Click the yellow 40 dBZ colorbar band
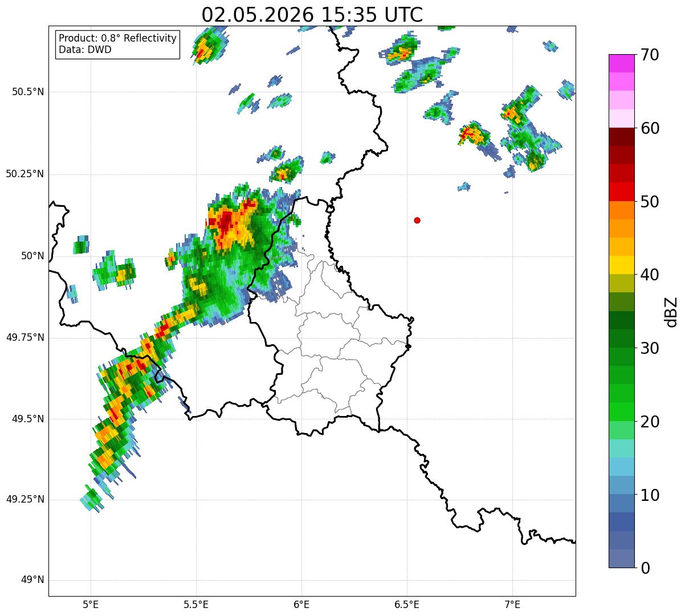Screen dimensions: 685x616 [x=621, y=265]
